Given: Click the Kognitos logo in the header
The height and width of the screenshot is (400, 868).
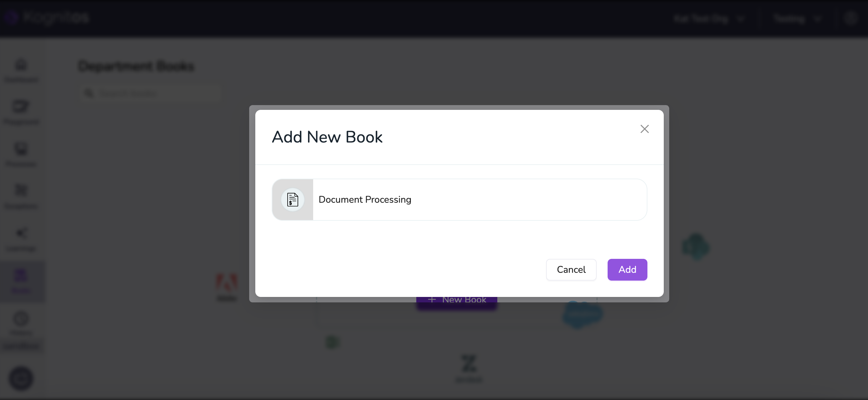Looking at the screenshot, I should click(47, 17).
